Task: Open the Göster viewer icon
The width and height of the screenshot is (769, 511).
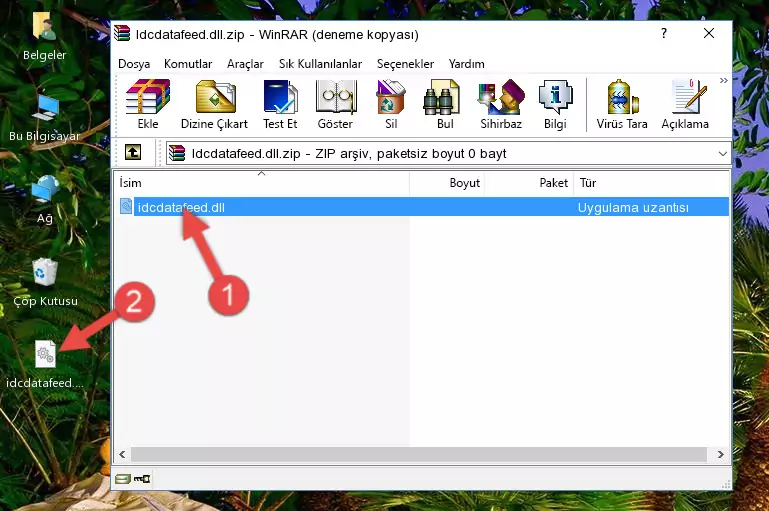Action: tap(335, 104)
